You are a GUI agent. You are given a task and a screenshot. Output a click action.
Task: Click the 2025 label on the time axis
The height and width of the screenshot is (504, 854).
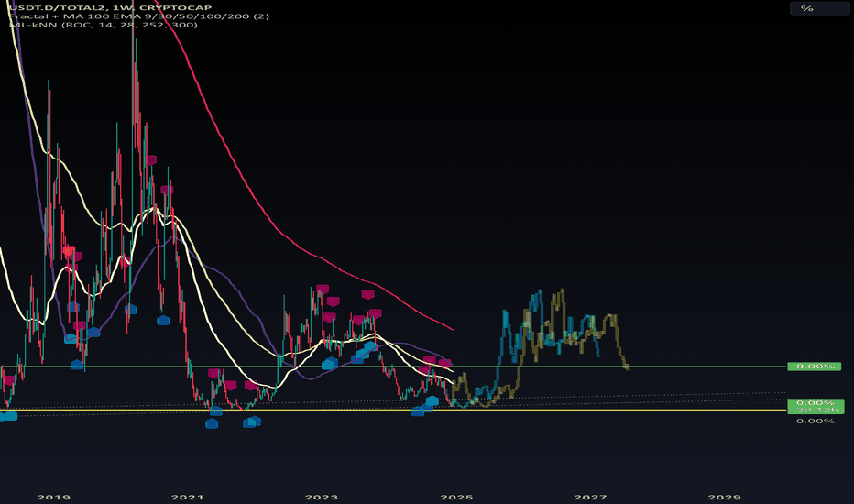click(456, 497)
